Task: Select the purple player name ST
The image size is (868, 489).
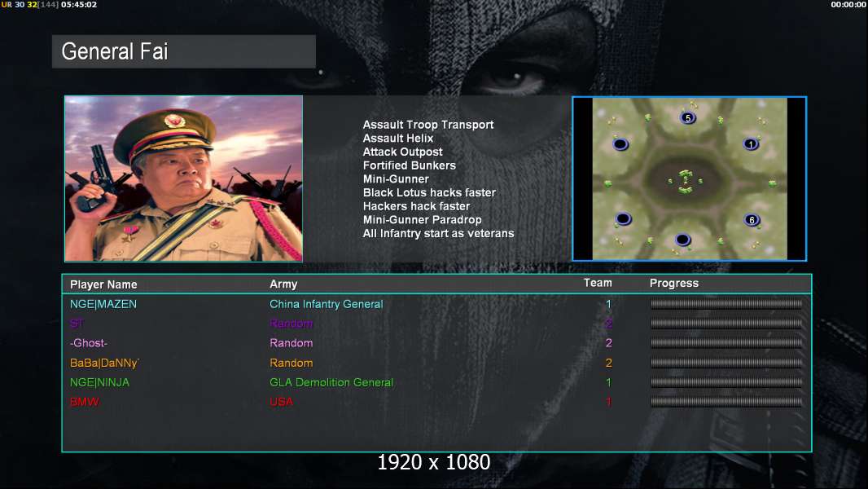Action: [77, 324]
